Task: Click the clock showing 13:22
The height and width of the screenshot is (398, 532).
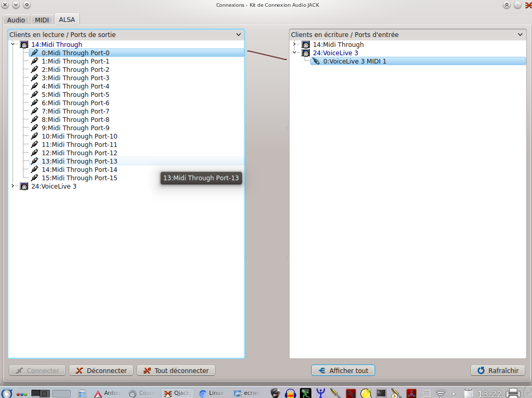Action: (x=489, y=394)
